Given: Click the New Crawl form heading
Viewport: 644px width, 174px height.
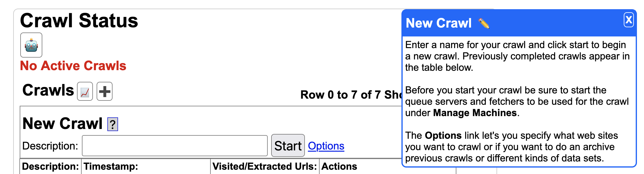Looking at the screenshot, I should pyautogui.click(x=63, y=124).
